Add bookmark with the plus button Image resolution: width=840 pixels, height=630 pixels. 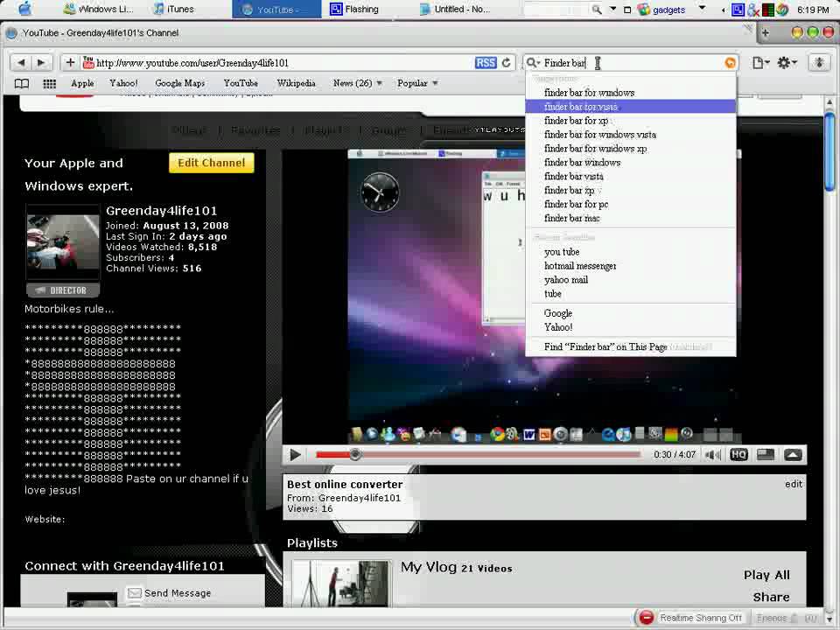(x=70, y=63)
